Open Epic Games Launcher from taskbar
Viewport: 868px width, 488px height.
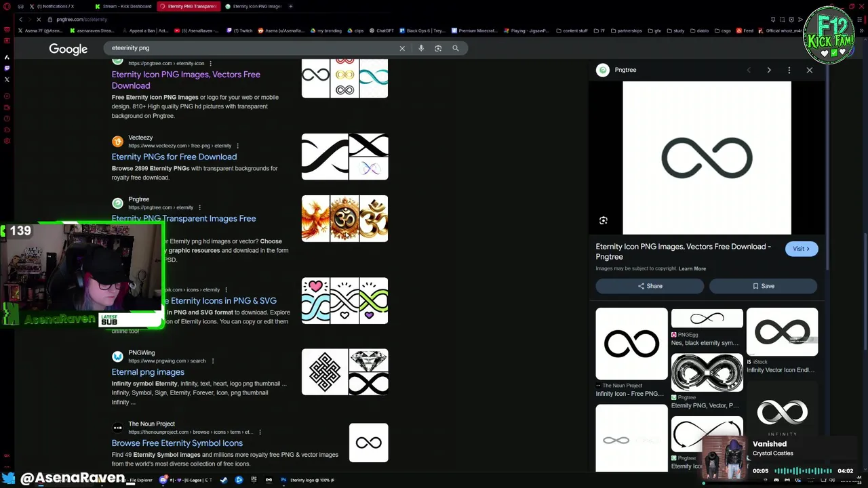coord(254,480)
